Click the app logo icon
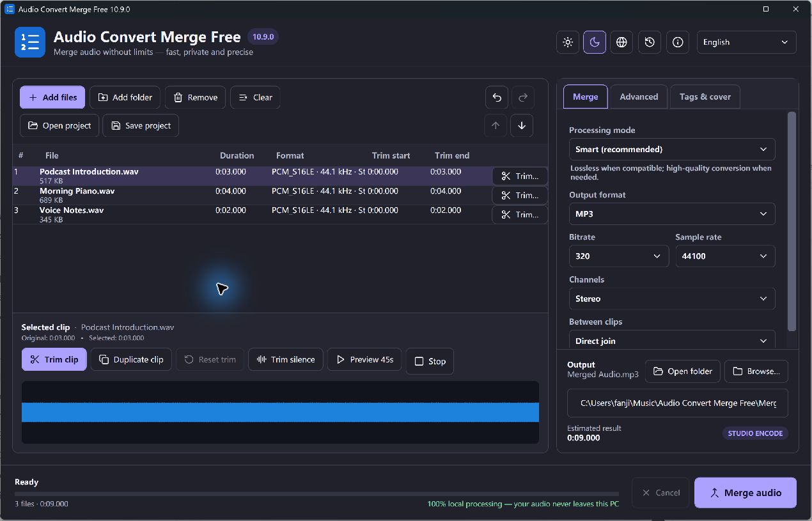This screenshot has height=521, width=812. tap(30, 42)
